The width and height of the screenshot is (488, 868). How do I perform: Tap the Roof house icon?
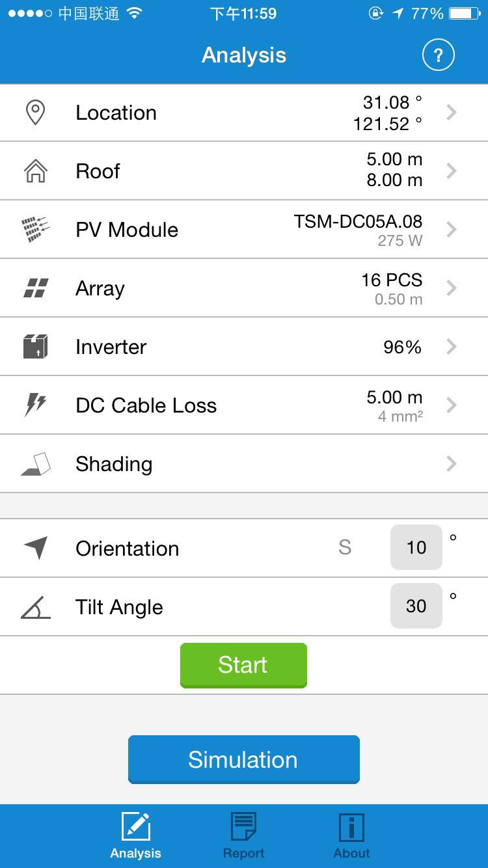pyautogui.click(x=36, y=171)
